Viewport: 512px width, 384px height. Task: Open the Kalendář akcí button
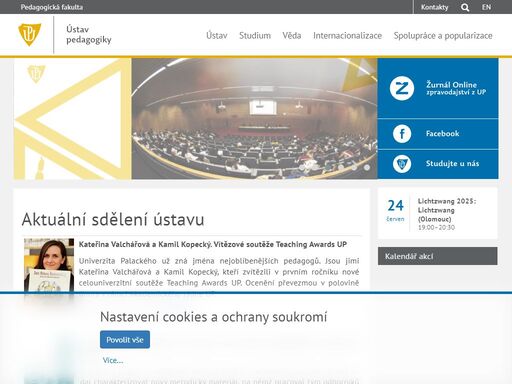[x=437, y=256]
